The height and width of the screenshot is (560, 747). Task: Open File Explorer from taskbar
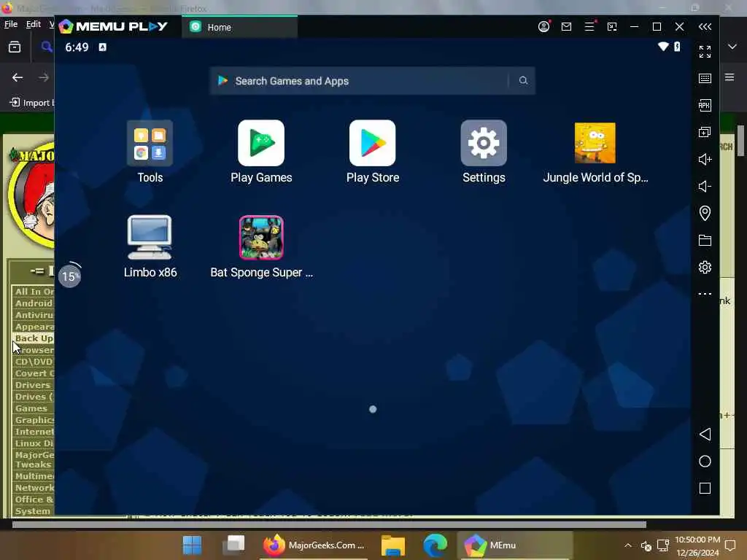coord(393,545)
